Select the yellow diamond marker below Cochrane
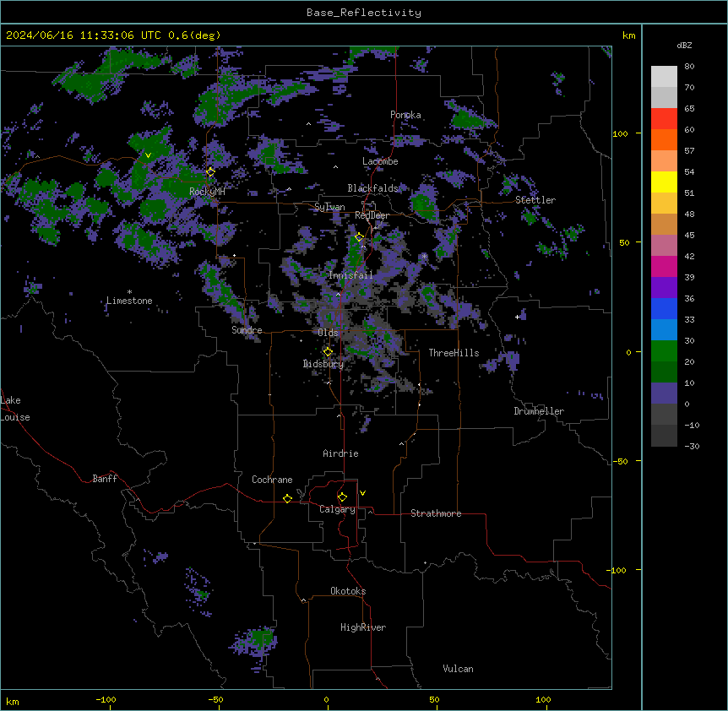This screenshot has height=711, width=728. pos(287,498)
